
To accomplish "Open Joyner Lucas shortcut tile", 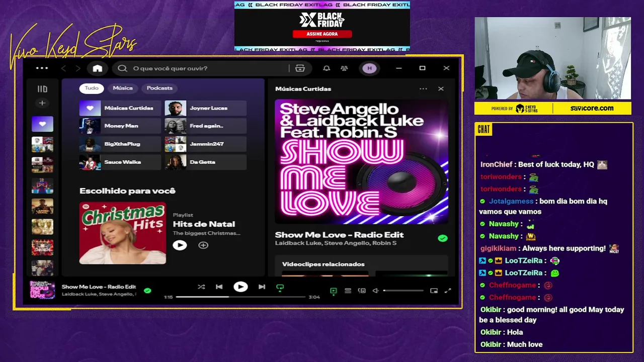I will (x=205, y=108).
